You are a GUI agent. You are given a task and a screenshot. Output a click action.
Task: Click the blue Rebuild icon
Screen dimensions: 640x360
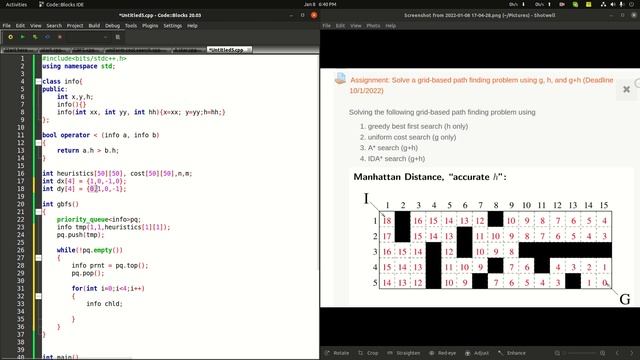[47, 37]
